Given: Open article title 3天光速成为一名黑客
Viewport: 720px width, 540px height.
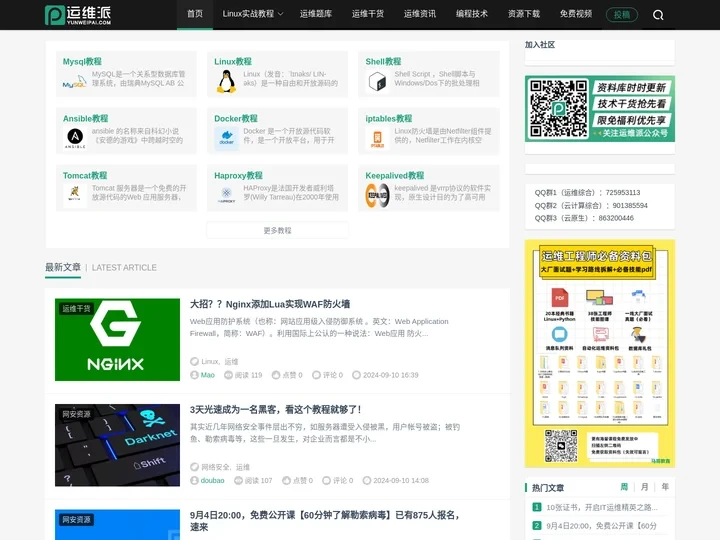Looking at the screenshot, I should pos(276,410).
